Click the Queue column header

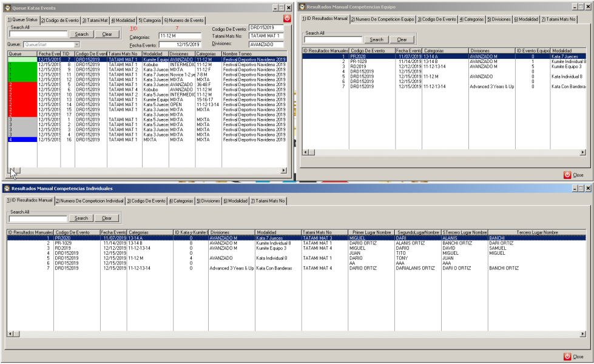click(22, 54)
